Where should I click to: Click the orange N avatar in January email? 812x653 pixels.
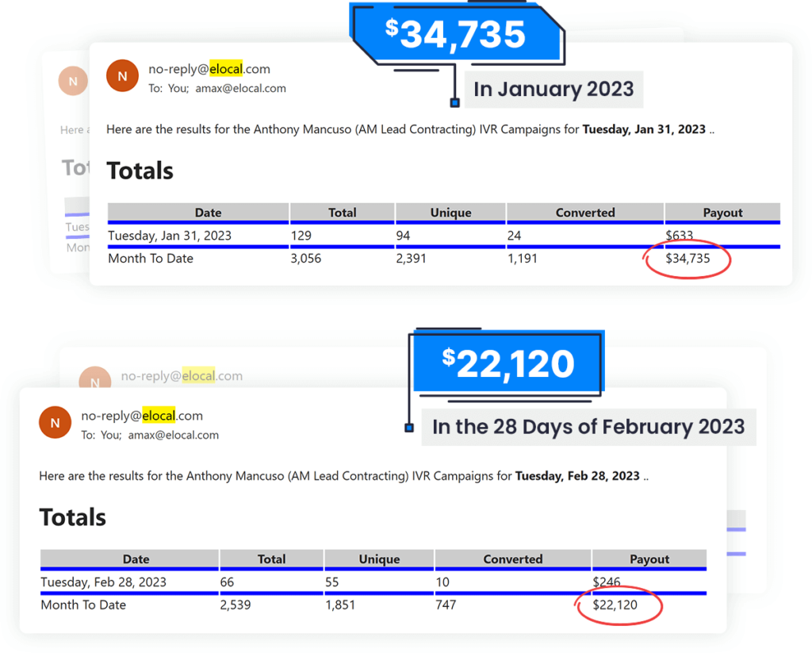pyautogui.click(x=122, y=76)
